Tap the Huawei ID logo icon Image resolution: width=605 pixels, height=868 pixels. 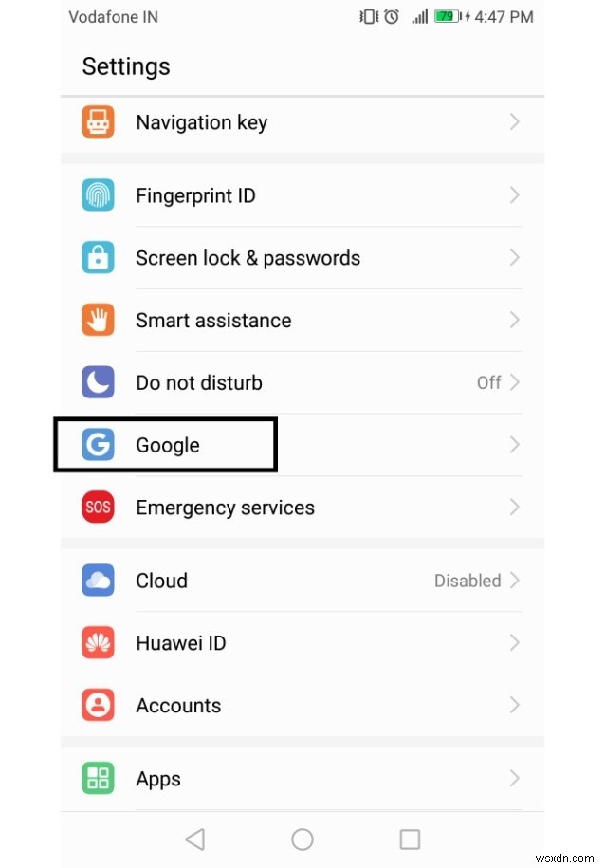point(98,643)
